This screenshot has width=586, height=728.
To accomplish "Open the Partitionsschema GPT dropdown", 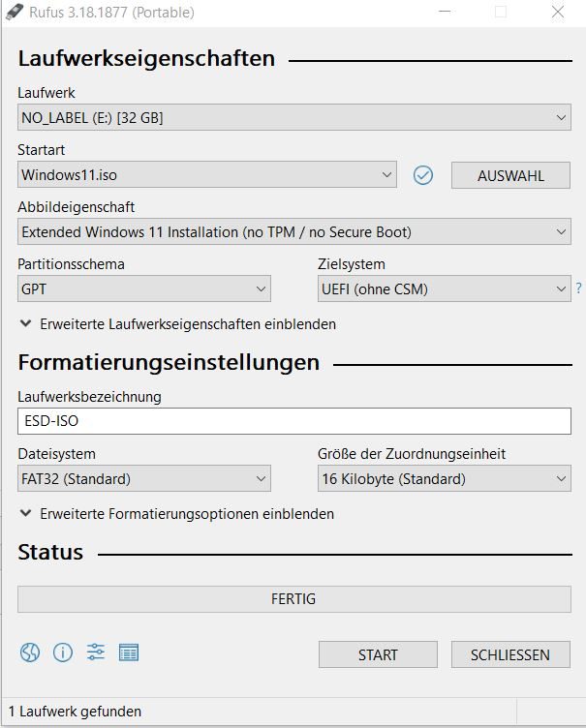I will click(x=144, y=288).
